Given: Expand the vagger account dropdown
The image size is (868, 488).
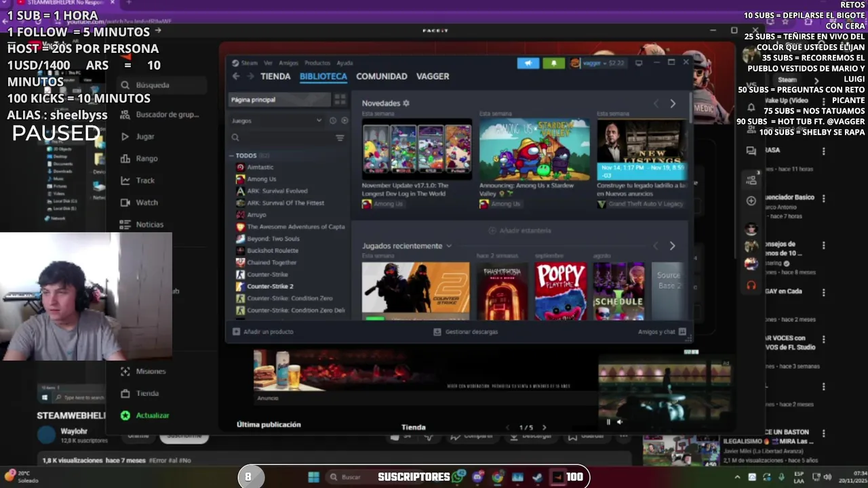Looking at the screenshot, I should tap(597, 63).
